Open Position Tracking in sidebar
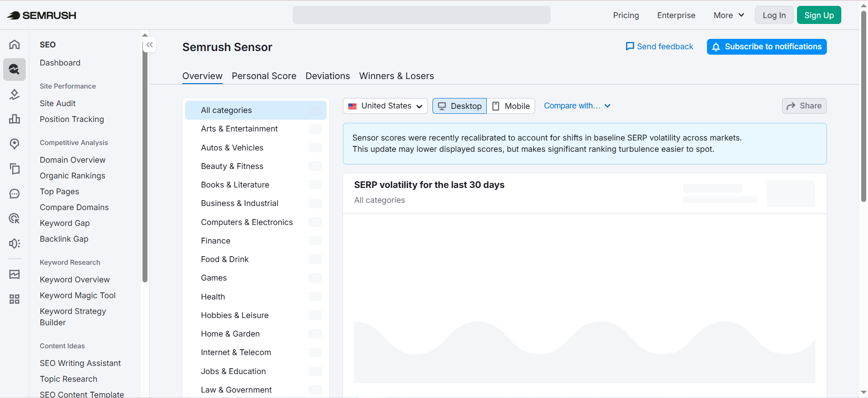This screenshot has width=868, height=398. (72, 119)
